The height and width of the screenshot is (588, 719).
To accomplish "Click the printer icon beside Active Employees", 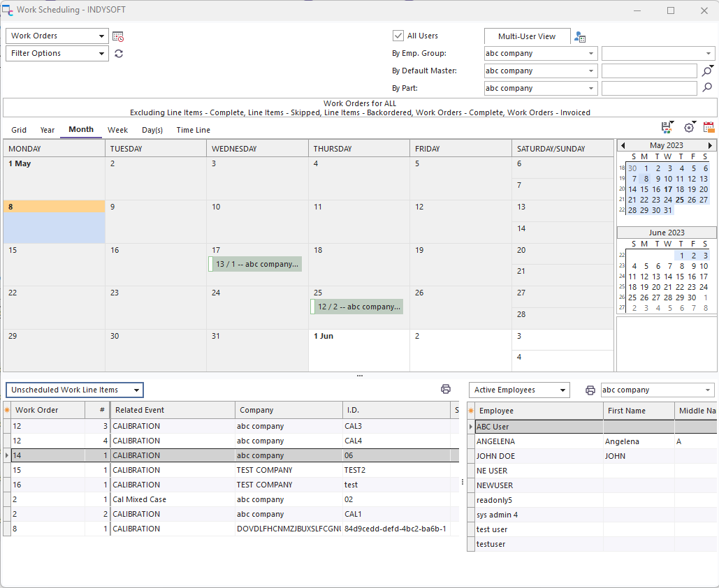I will (590, 390).
